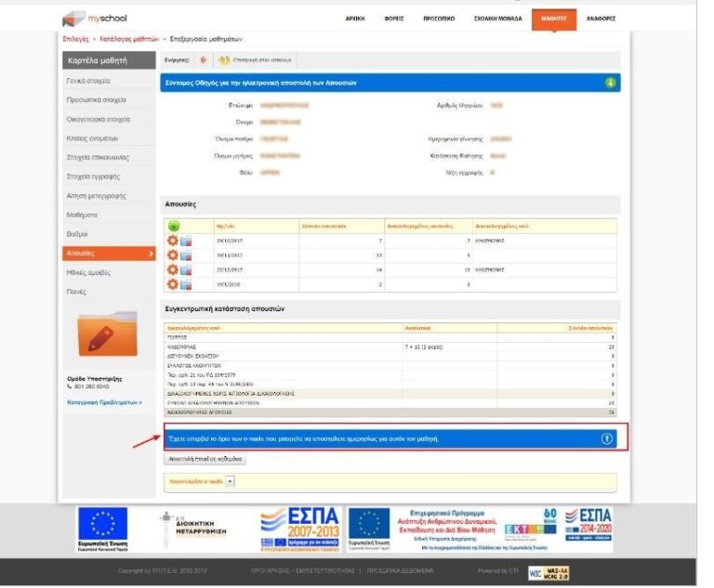
Task: Expand the Απεσταλμένα e-mails section
Action: tap(230, 481)
